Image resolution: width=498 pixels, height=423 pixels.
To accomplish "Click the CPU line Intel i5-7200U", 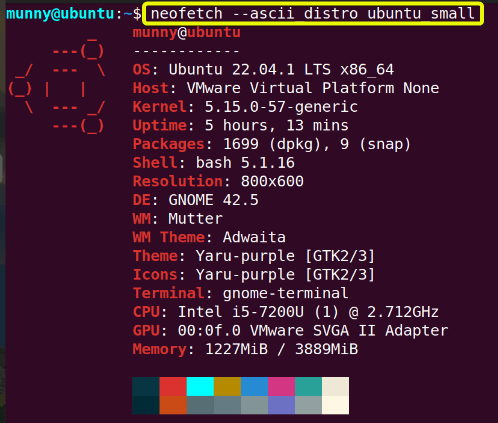I will [x=286, y=312].
